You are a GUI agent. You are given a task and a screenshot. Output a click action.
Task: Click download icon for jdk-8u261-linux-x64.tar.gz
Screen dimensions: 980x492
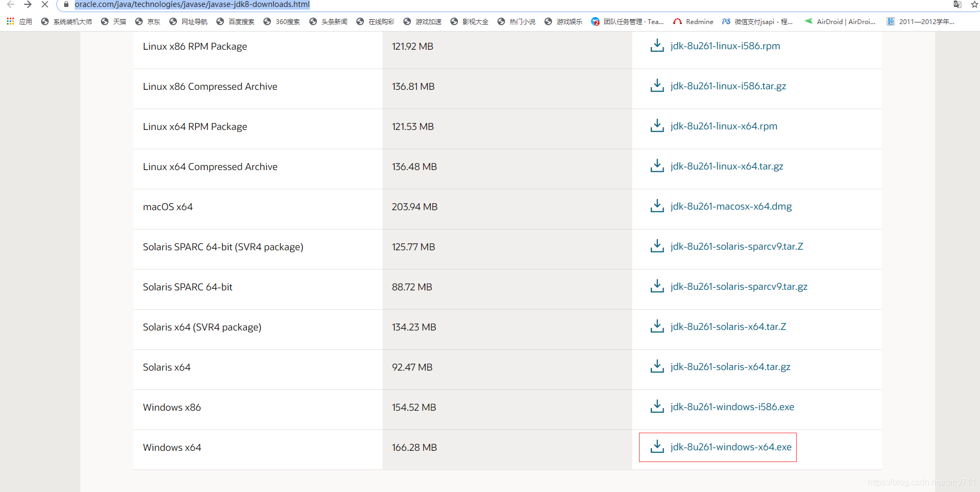[x=657, y=166]
